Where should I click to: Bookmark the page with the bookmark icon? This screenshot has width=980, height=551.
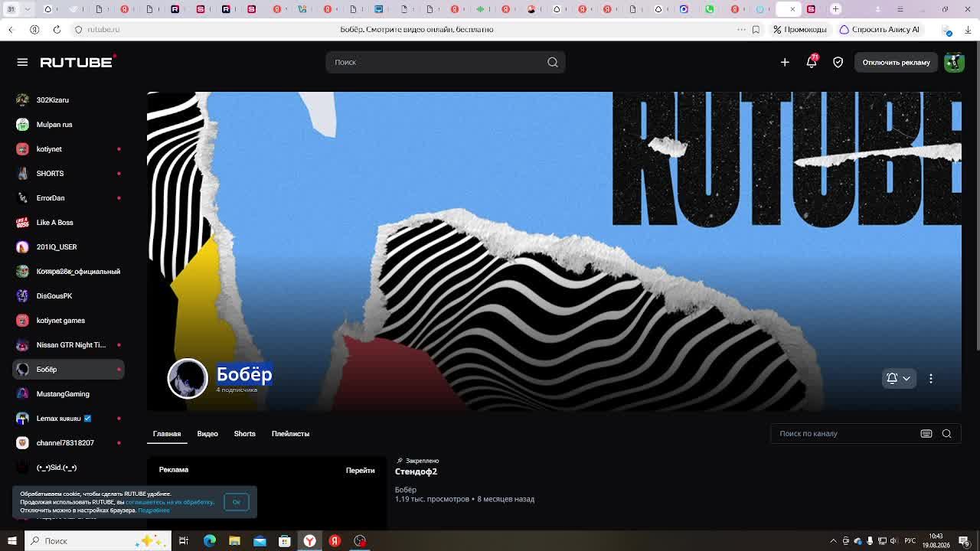coord(756,29)
